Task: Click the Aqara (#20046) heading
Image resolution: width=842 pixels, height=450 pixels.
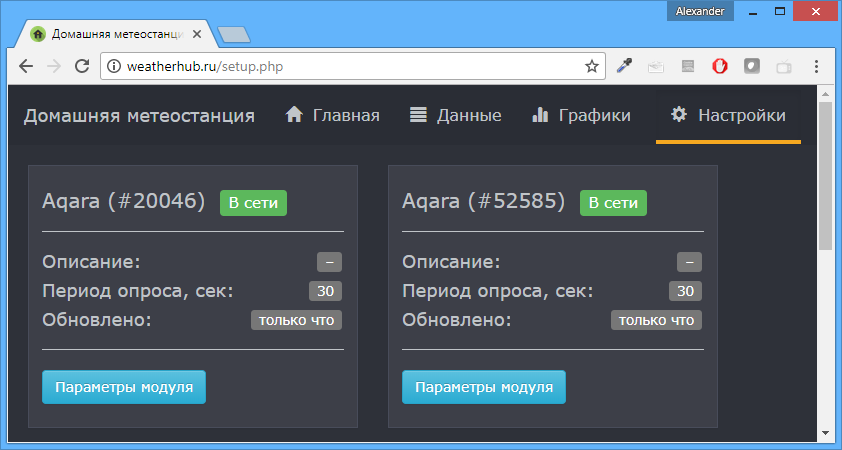Action: (124, 201)
